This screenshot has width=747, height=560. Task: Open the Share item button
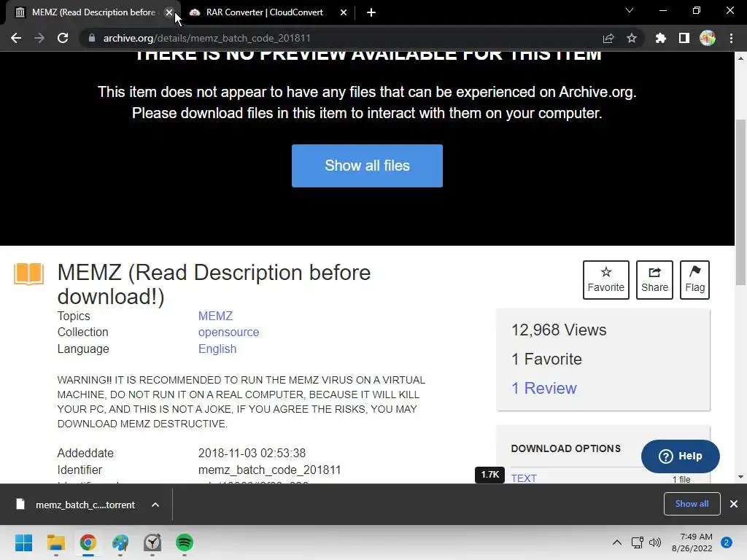[x=654, y=280]
